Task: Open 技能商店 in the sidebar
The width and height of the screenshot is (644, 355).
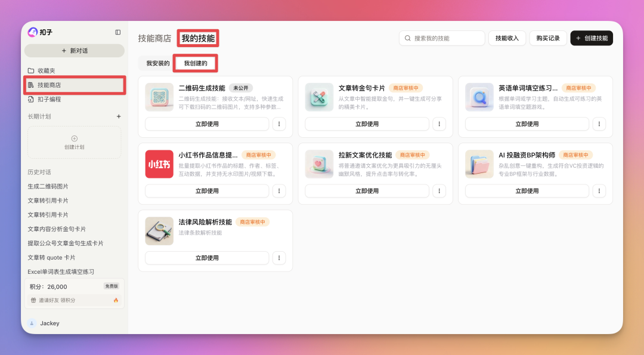Action: coord(75,85)
